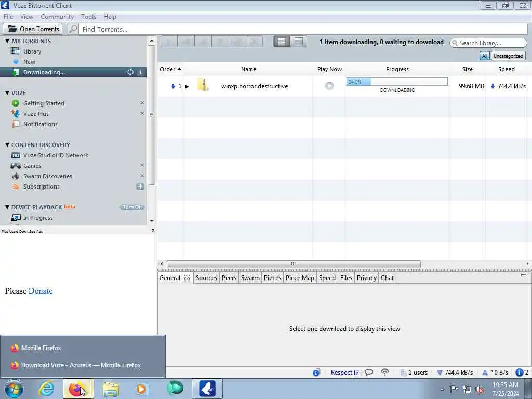Open the In Progress device item
The image size is (532, 399).
tap(37, 218)
